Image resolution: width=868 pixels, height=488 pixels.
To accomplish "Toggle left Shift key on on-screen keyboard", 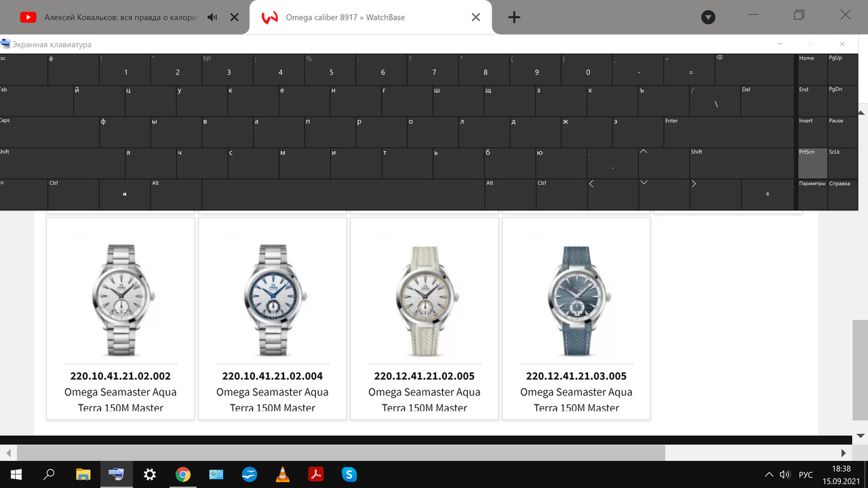I will 62,163.
